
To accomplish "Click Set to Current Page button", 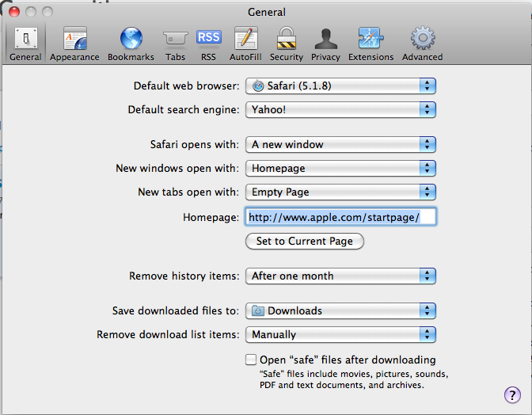I will [305, 242].
